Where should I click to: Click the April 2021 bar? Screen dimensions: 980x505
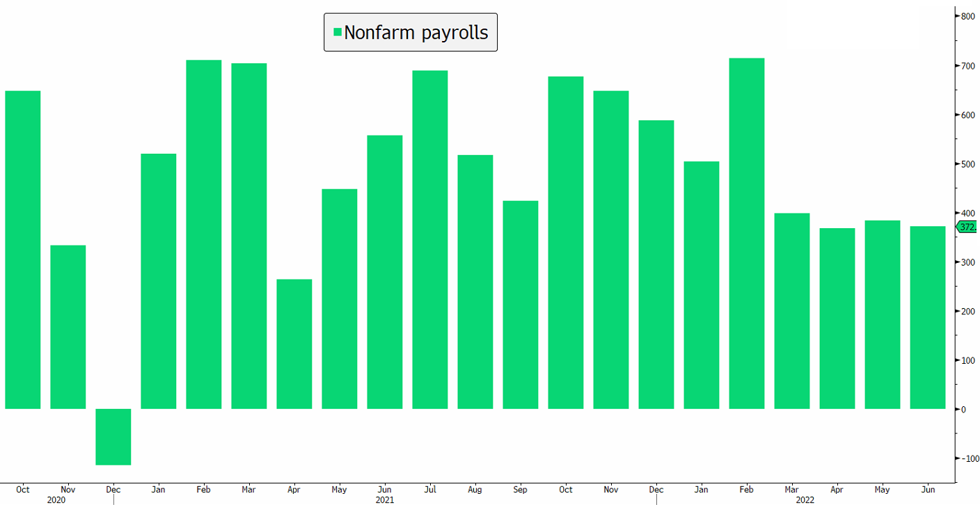294,344
